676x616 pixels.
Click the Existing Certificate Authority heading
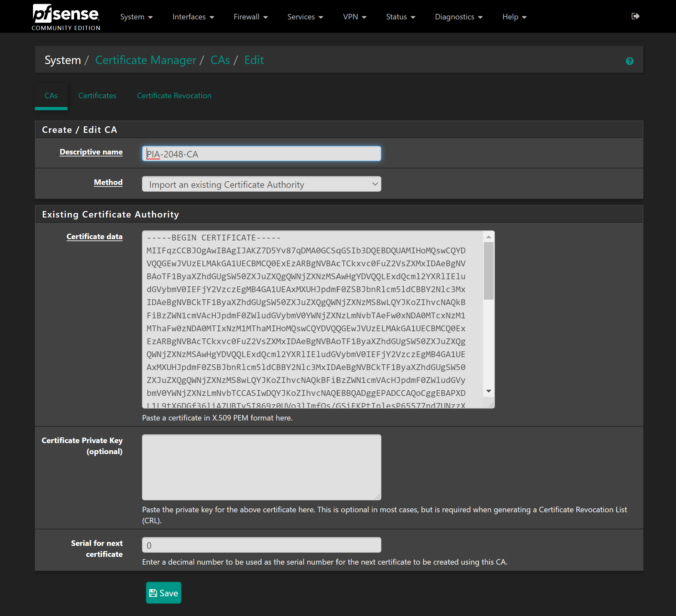pos(110,214)
